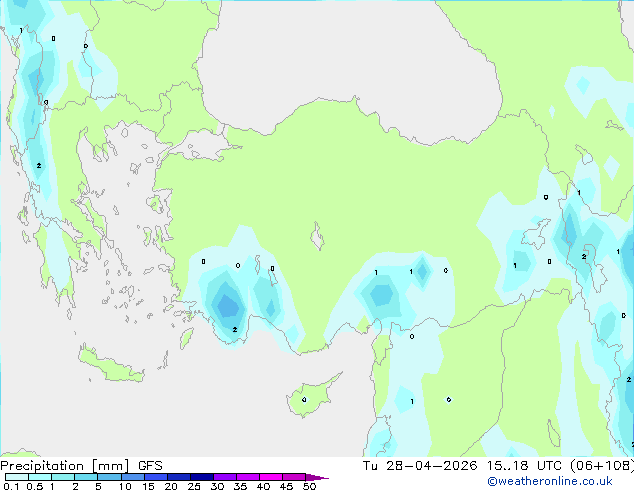634x490 pixels.
Task: Click the 30–35 mm purple legend box
Action: [x=225, y=477]
